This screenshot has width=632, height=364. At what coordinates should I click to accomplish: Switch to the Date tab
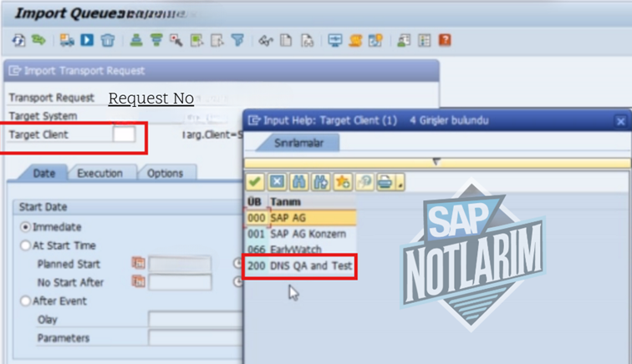pos(44,173)
